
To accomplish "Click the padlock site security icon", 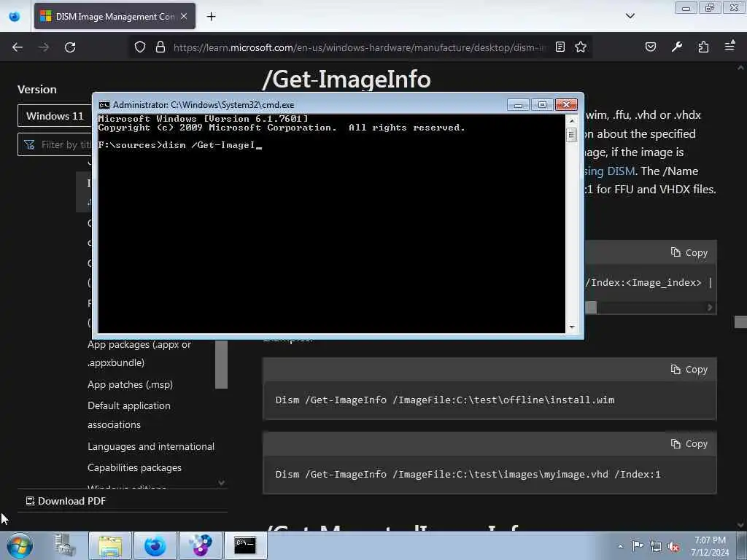I will tap(160, 47).
